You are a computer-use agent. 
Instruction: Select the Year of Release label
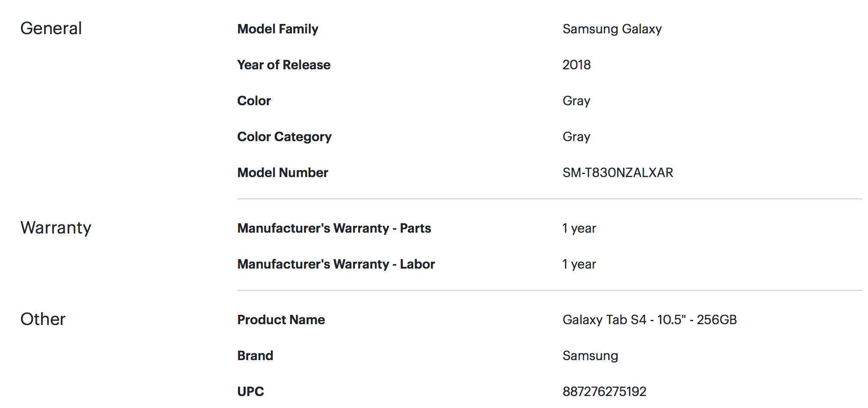(x=284, y=65)
